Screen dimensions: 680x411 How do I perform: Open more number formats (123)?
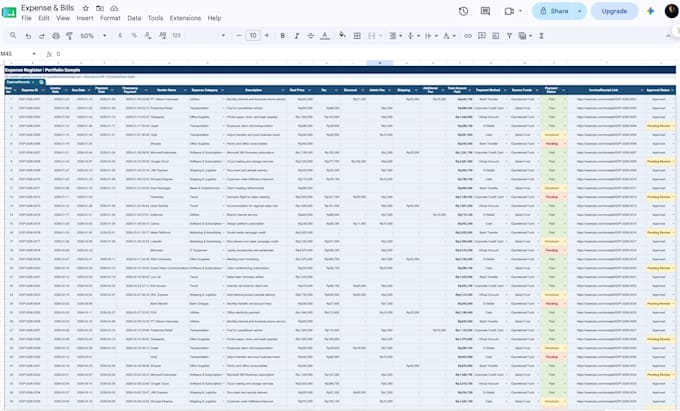pos(177,36)
